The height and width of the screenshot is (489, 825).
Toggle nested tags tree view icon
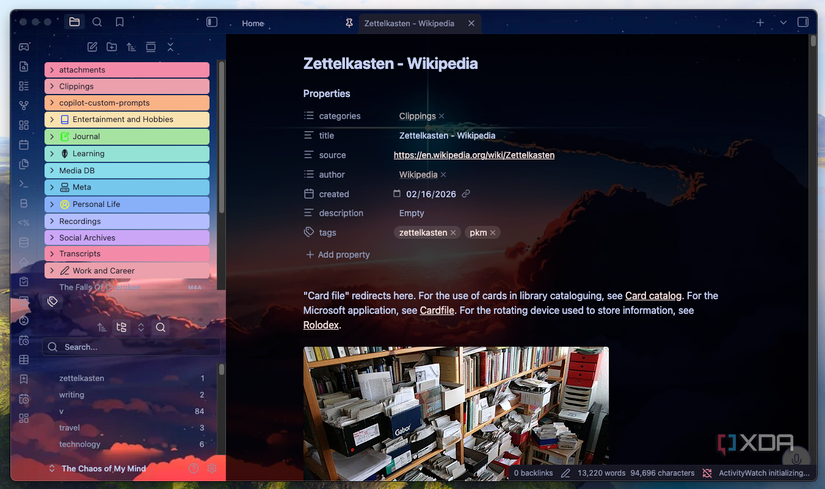click(x=121, y=327)
